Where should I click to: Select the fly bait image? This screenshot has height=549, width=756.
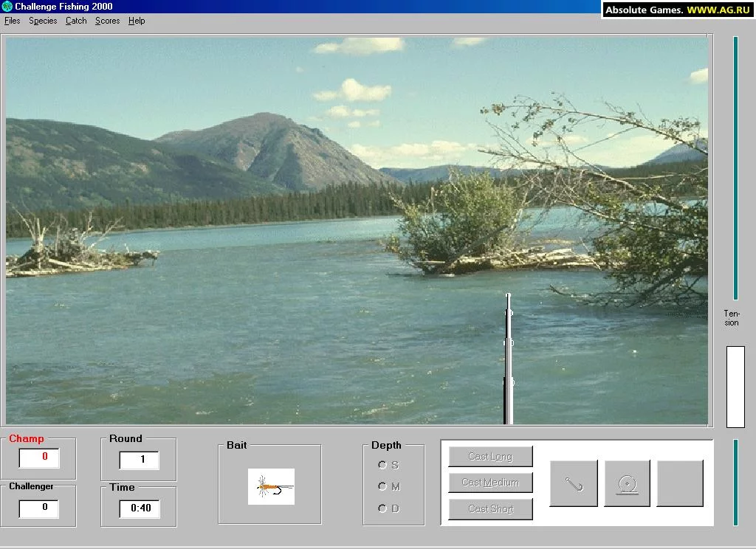(271, 486)
